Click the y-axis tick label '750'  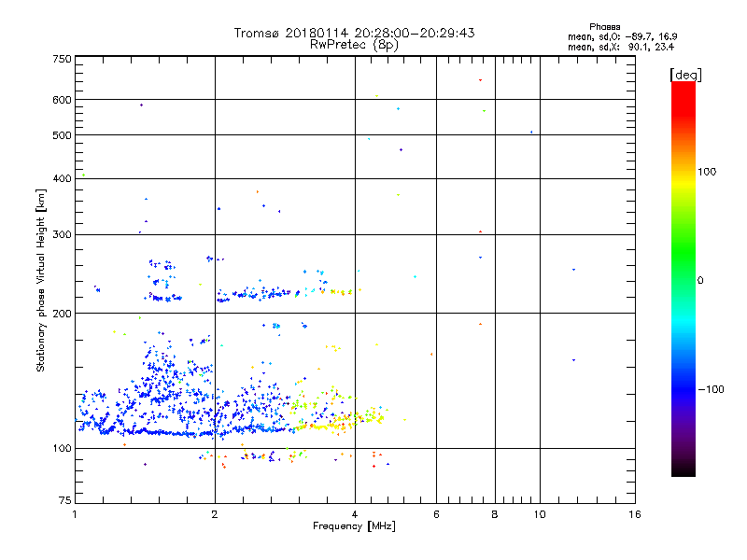click(62, 59)
